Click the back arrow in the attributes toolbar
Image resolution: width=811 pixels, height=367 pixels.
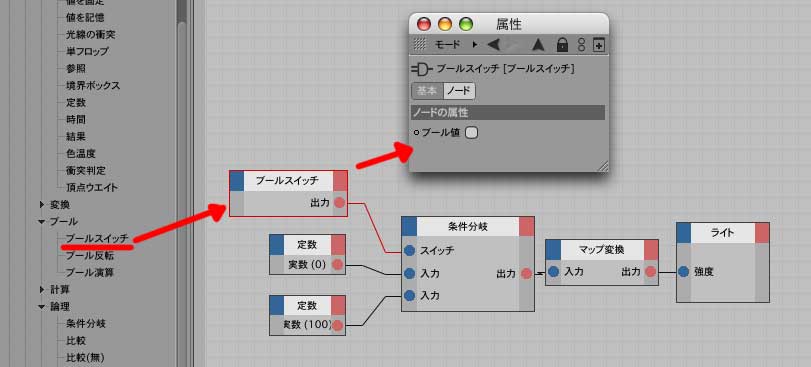pyautogui.click(x=494, y=45)
